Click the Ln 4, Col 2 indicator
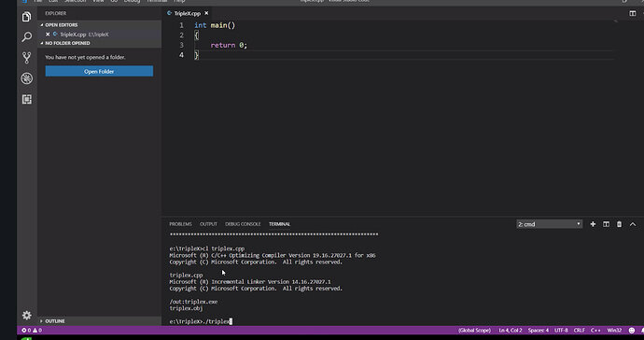This screenshot has height=340, width=644. [x=511, y=330]
